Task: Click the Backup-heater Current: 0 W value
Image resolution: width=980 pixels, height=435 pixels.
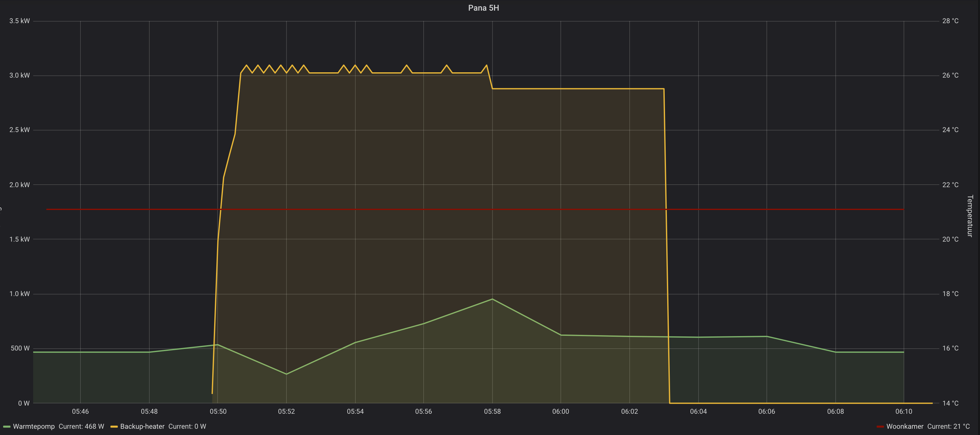Action: [187, 427]
